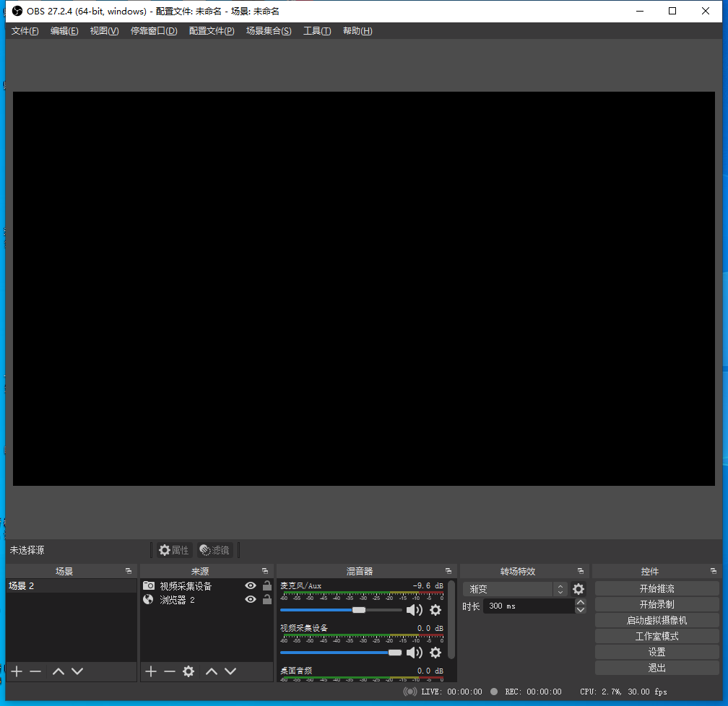Click the 开始录制 button
Image resolution: width=728 pixels, height=706 pixels.
point(656,604)
